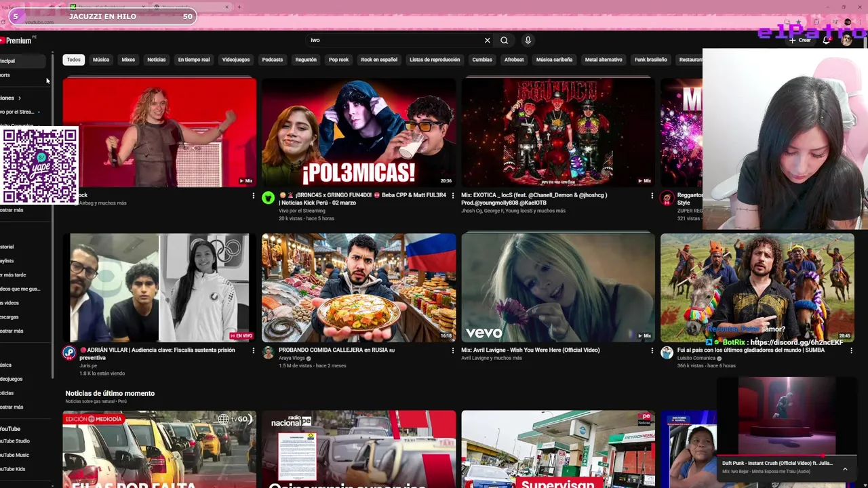Open YouTube Studio in the sidebar
Viewport: 868px width, 488px height.
coord(22,441)
